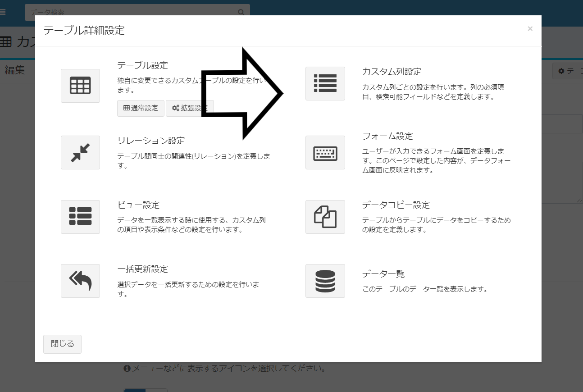
Task: Click the ビュー設定 heading
Action: [x=138, y=205]
